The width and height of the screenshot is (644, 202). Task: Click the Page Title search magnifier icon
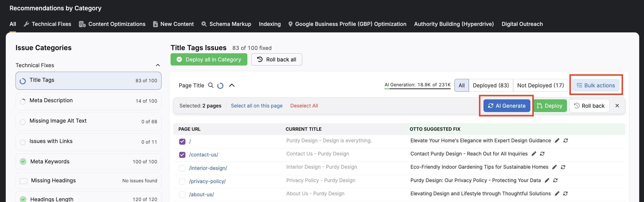pos(211,85)
